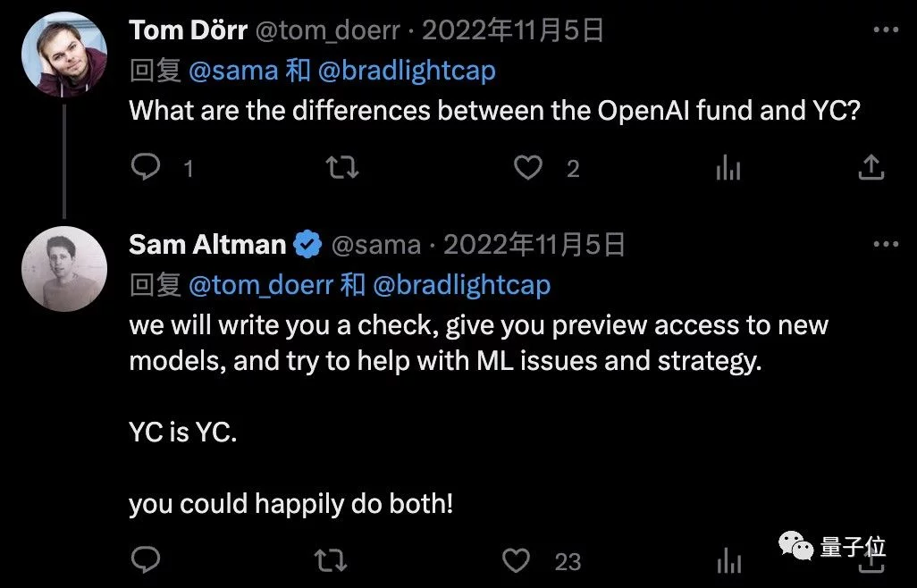
Task: View analytics for Sam Altman's tweet
Action: click(x=728, y=560)
